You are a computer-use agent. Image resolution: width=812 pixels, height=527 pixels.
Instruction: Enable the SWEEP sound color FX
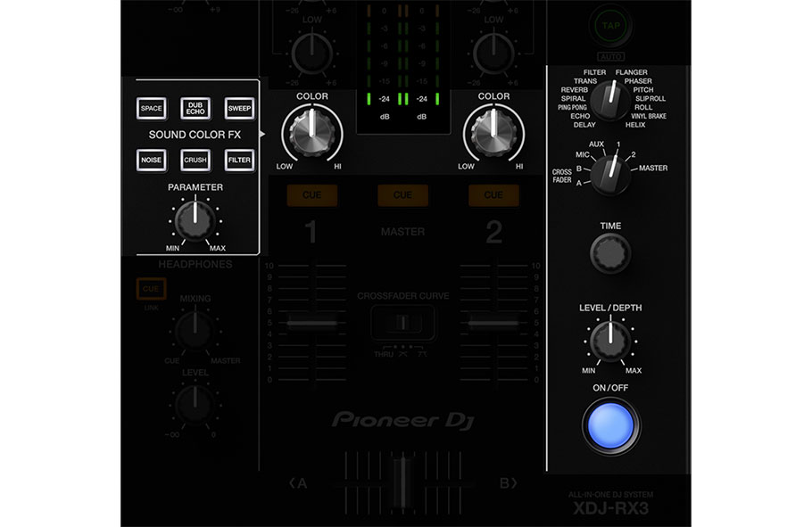click(239, 108)
